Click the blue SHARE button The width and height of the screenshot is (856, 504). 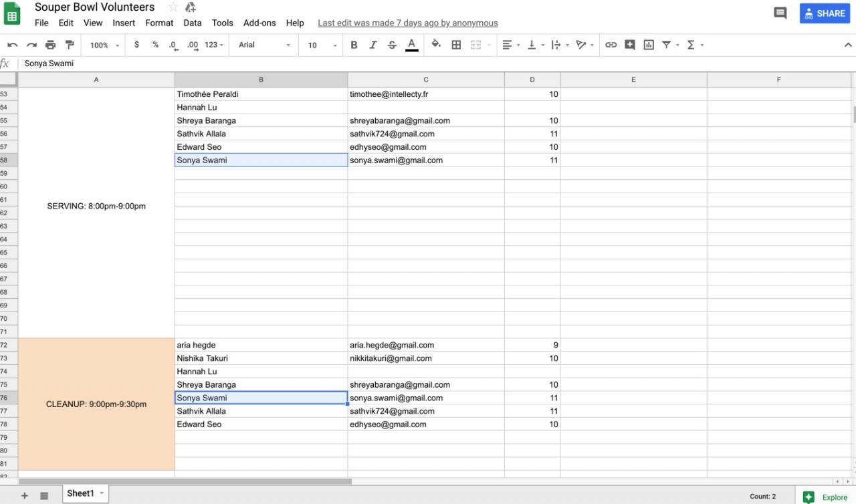(x=825, y=13)
